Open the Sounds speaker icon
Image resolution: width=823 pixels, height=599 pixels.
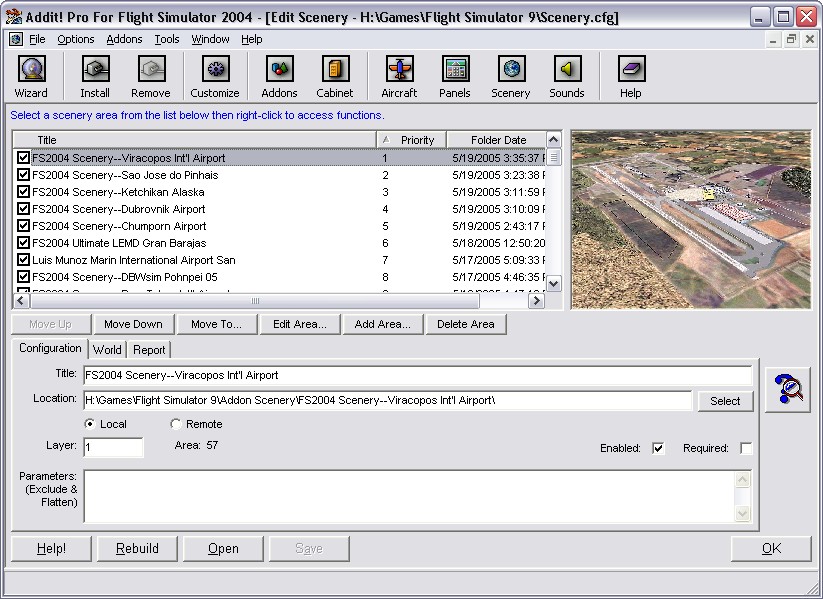pos(567,77)
